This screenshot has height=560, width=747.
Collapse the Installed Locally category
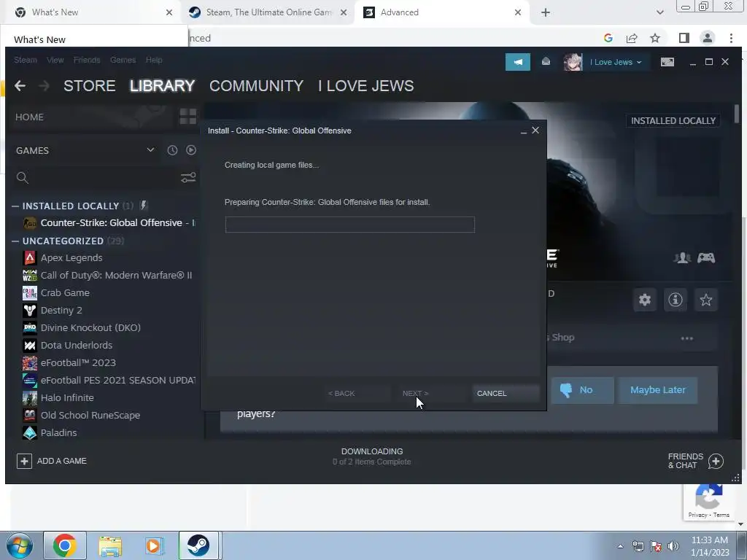tap(15, 206)
